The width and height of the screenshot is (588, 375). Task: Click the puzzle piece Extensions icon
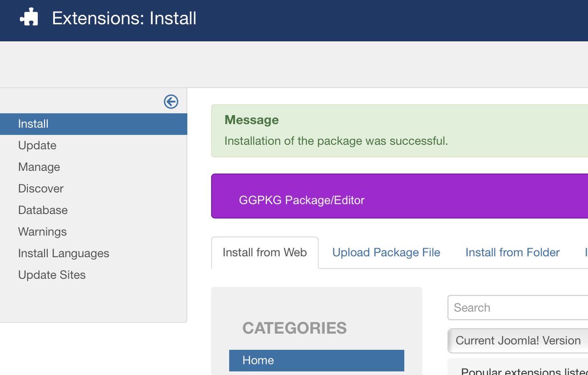(x=28, y=18)
